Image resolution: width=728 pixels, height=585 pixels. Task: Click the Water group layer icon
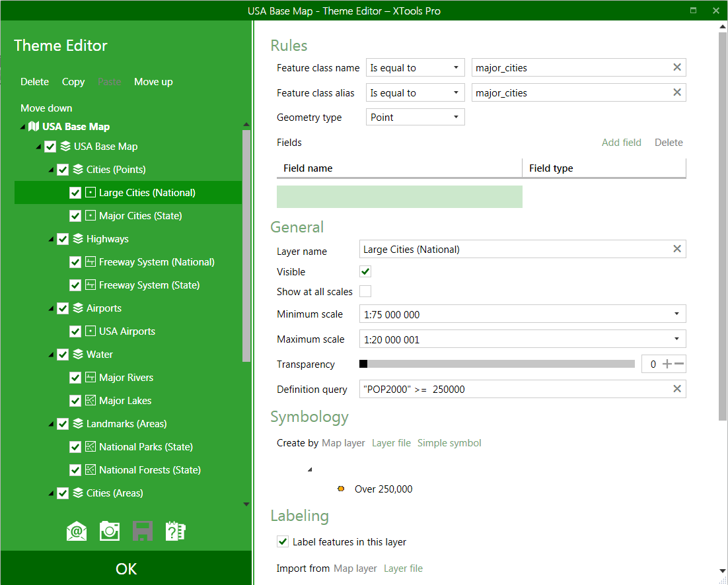point(78,355)
